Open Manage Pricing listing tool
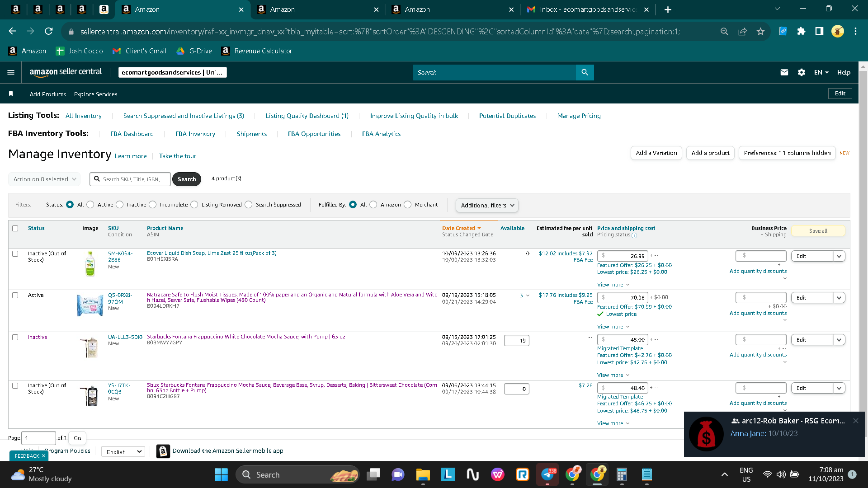Image resolution: width=868 pixels, height=488 pixels. tap(579, 116)
